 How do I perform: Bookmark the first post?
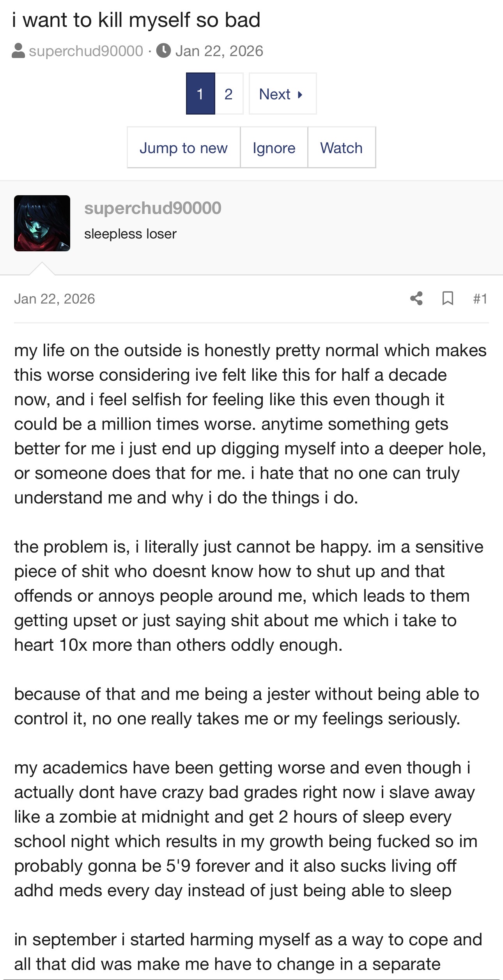[448, 298]
